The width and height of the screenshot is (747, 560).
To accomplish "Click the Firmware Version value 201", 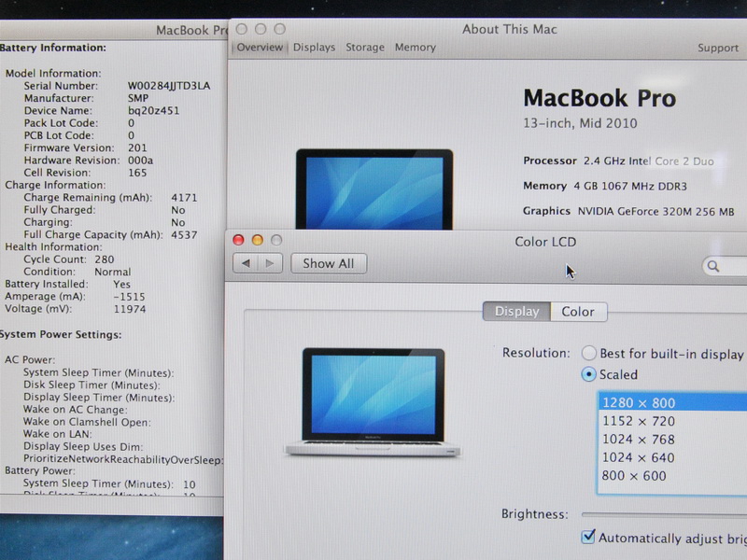I will (x=137, y=147).
